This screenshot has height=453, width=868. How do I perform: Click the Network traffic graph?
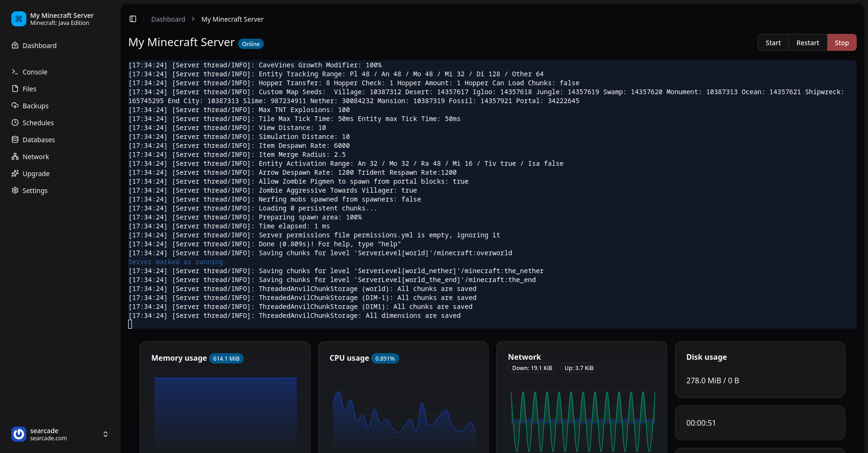pyautogui.click(x=582, y=421)
